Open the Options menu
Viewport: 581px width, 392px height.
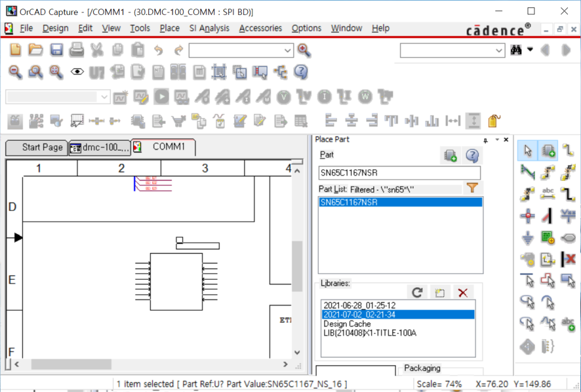tap(307, 28)
